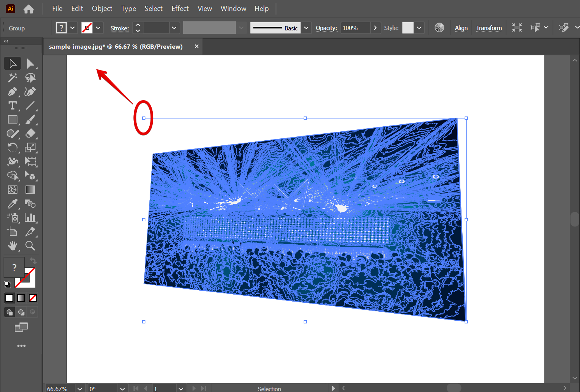The image size is (580, 392).
Task: Click the Opacity value field
Action: click(355, 28)
